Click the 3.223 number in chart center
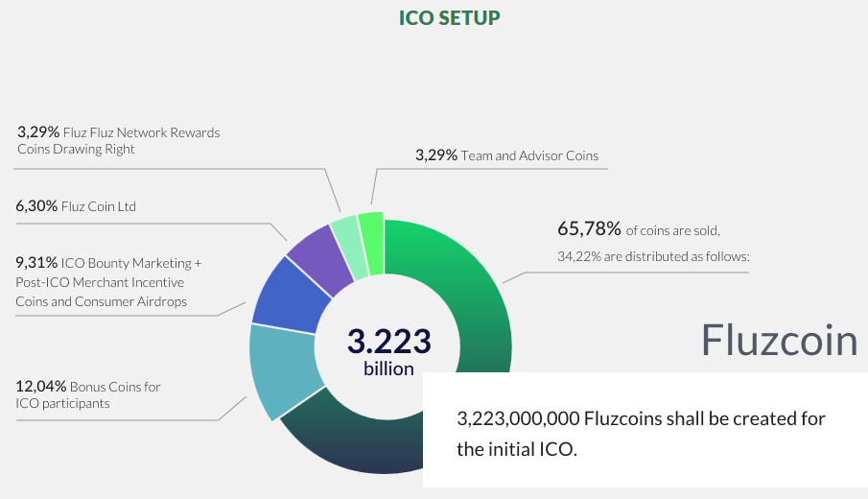 click(388, 341)
